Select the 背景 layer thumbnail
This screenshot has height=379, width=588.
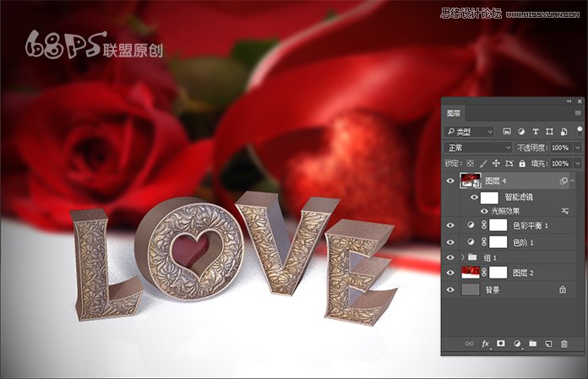(471, 290)
